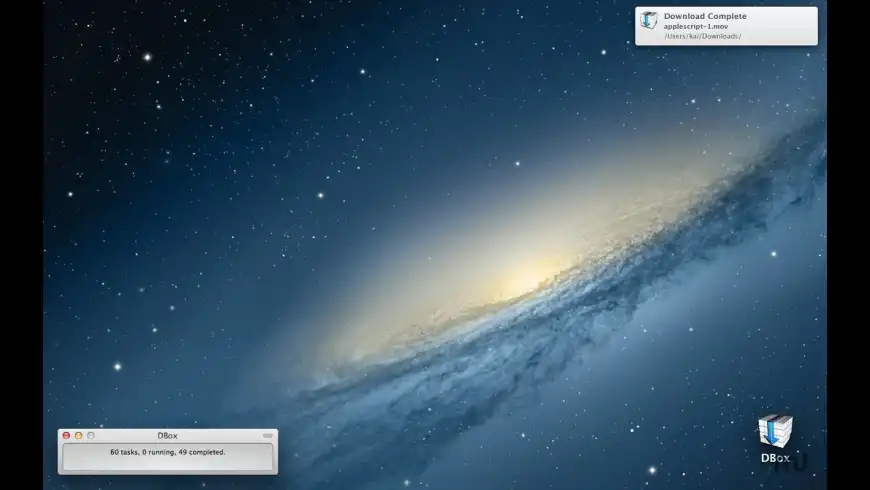870x490 pixels.
Task: Select the "applescript-1.mov" filename in notification
Action: (695, 27)
